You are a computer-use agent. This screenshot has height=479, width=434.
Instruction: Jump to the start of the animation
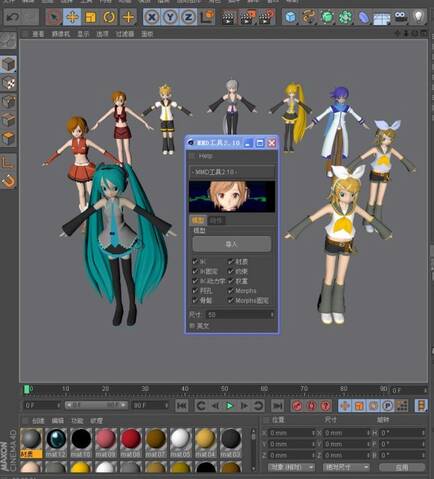point(182,405)
